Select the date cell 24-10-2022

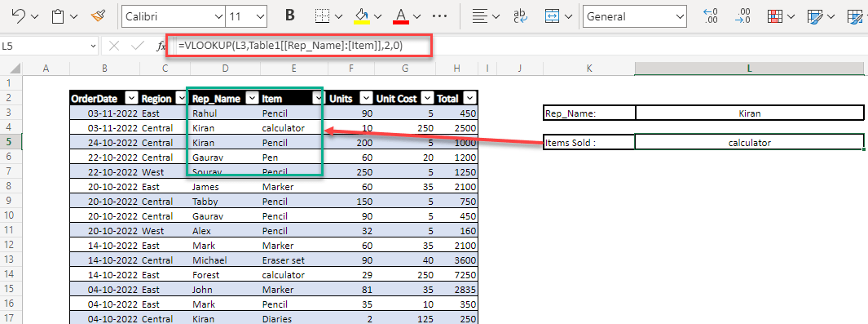(104, 142)
